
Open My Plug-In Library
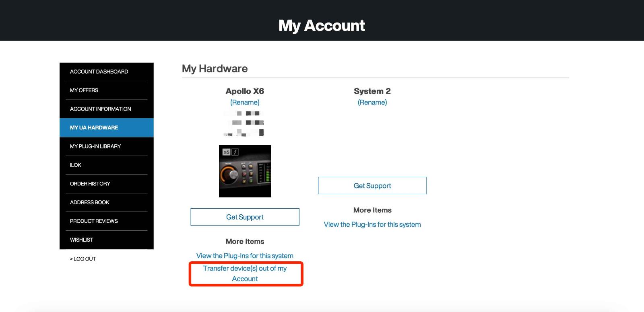(x=95, y=146)
